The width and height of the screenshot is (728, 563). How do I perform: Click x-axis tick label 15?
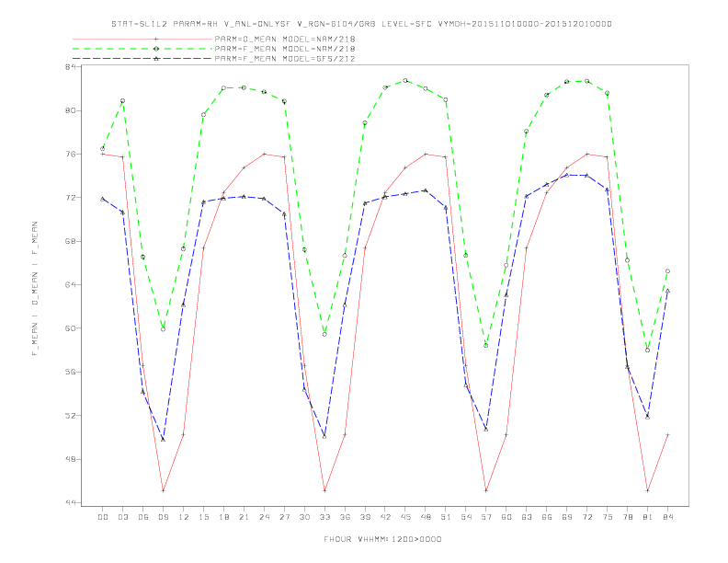pos(203,517)
